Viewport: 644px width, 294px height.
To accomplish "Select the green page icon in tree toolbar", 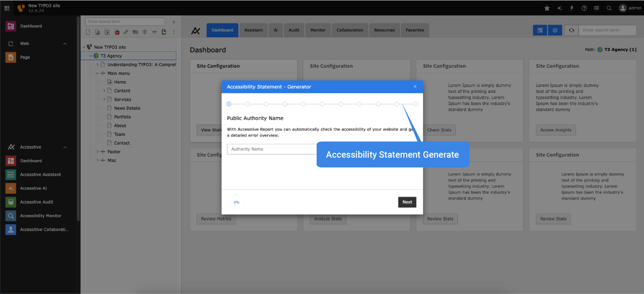I will [x=164, y=32].
